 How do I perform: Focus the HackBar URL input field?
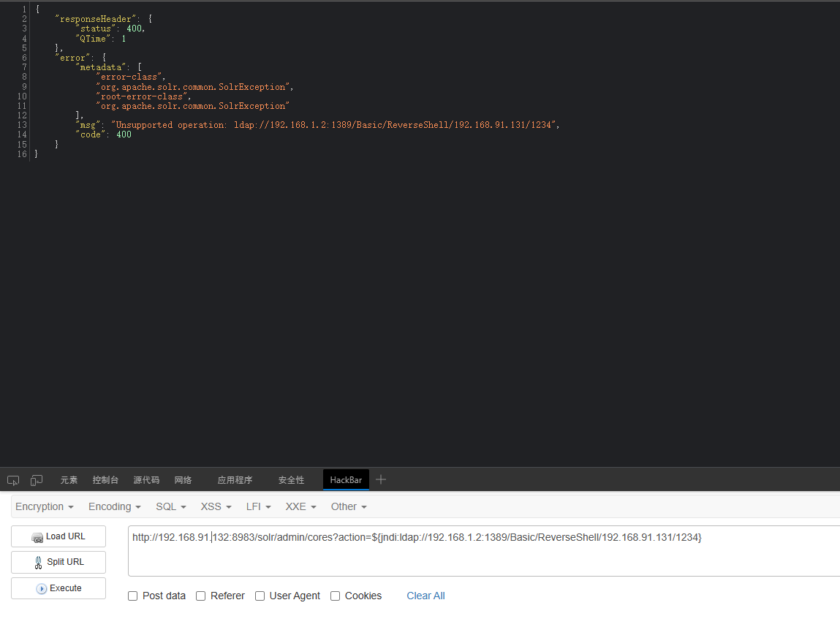[484, 551]
